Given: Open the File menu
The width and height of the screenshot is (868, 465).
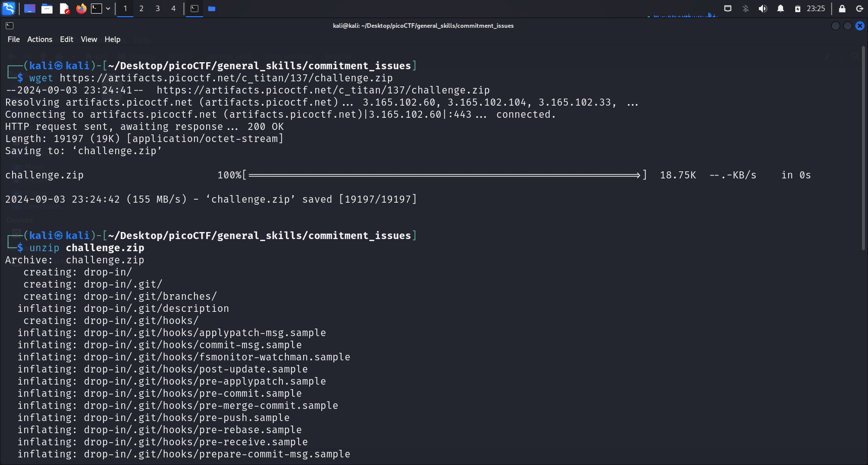Looking at the screenshot, I should [14, 39].
